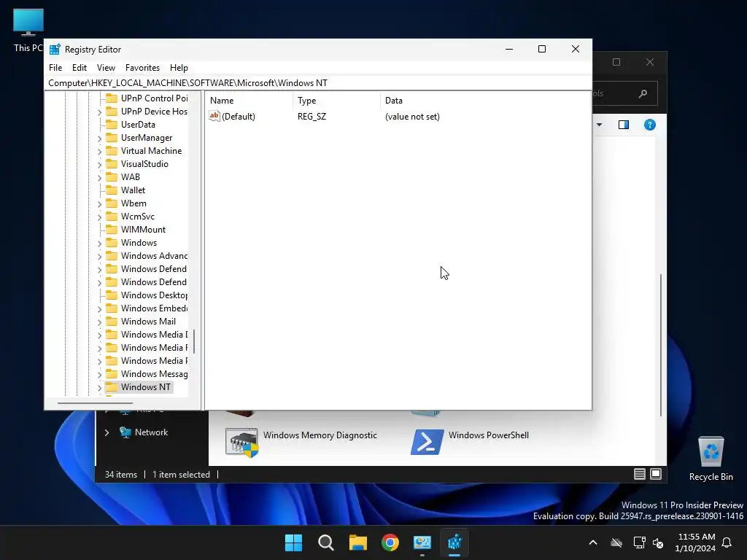Select the Virtual Machine key label
The image size is (747, 560).
pos(151,150)
